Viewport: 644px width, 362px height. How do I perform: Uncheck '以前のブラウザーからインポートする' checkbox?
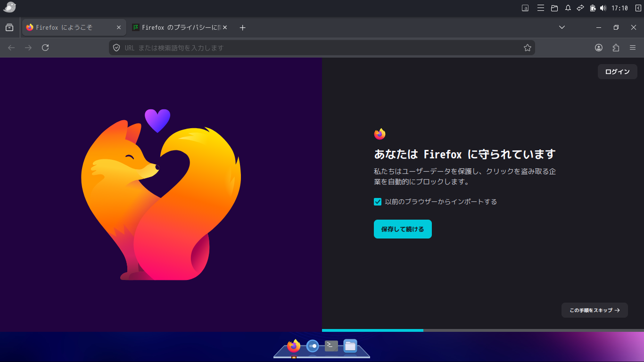point(378,202)
